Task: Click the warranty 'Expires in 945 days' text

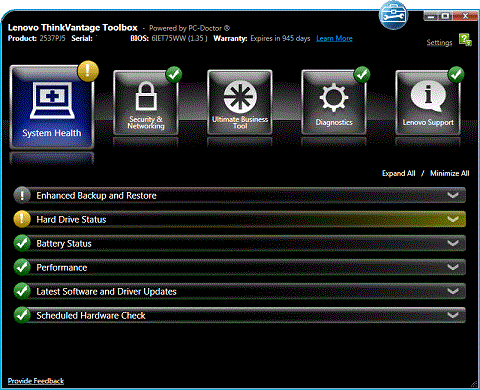Action: tap(280, 38)
